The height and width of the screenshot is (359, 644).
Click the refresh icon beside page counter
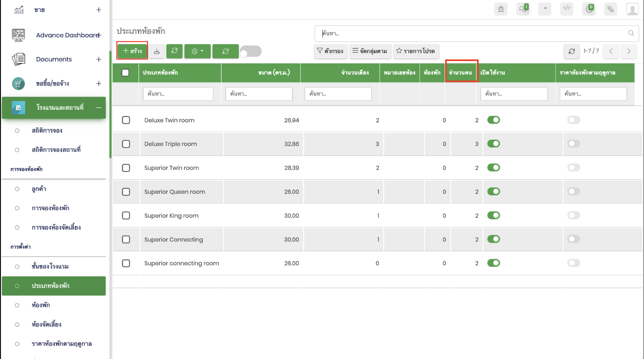tap(571, 51)
